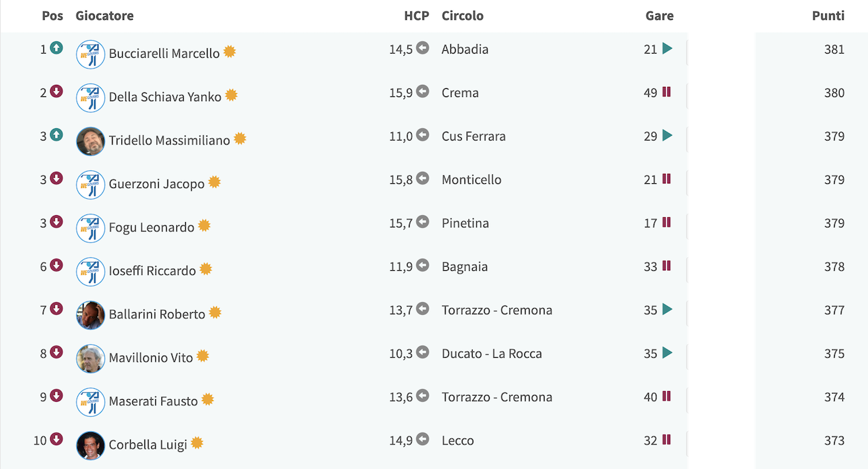This screenshot has height=469, width=868.
Task: Open Mavillonio Vito's avatar photo
Action: (91, 358)
